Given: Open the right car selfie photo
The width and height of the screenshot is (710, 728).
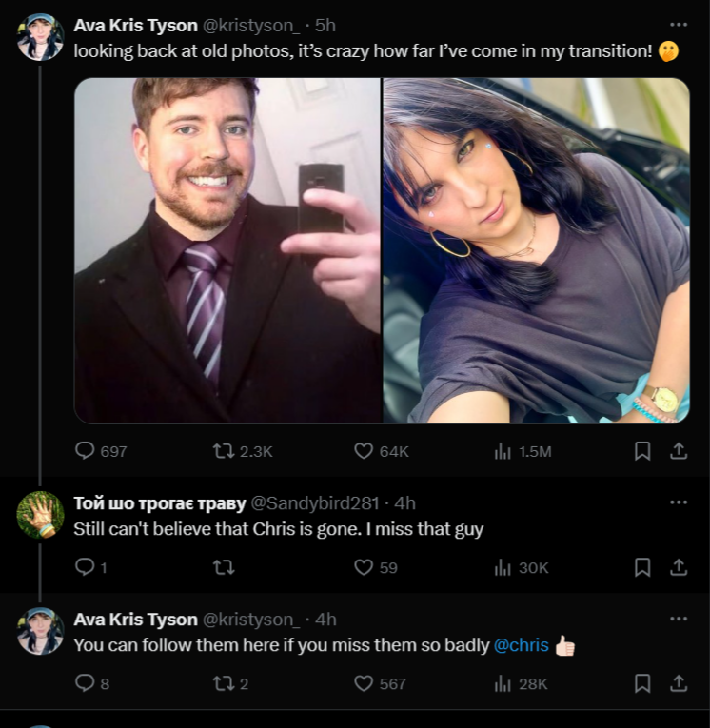Looking at the screenshot, I should pos(536,250).
